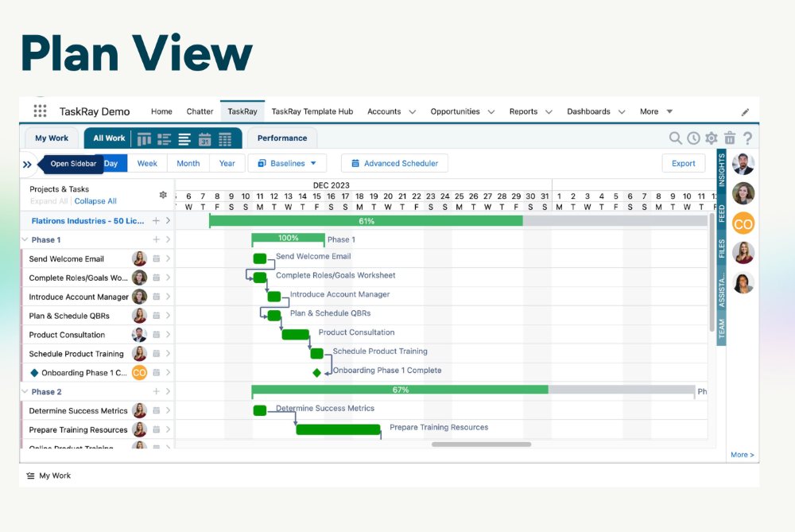Image resolution: width=795 pixels, height=532 pixels.
Task: Open the help question mark
Action: (x=747, y=138)
